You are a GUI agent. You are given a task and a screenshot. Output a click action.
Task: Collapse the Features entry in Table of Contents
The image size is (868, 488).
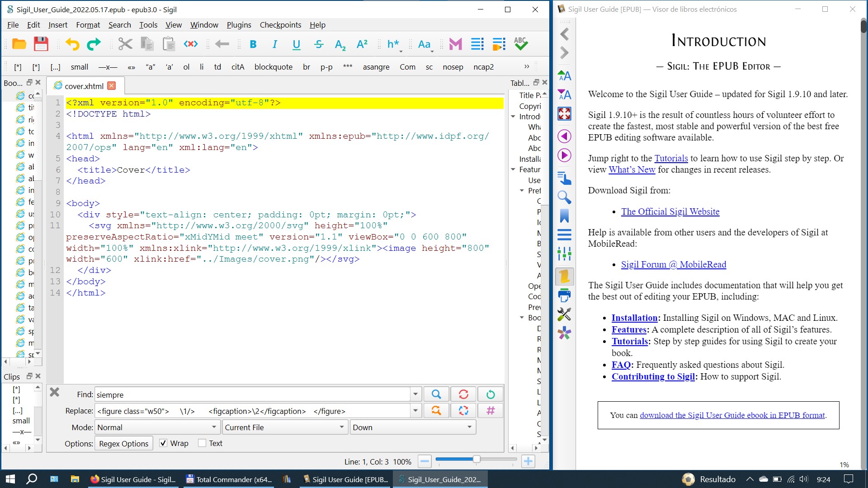[513, 169]
